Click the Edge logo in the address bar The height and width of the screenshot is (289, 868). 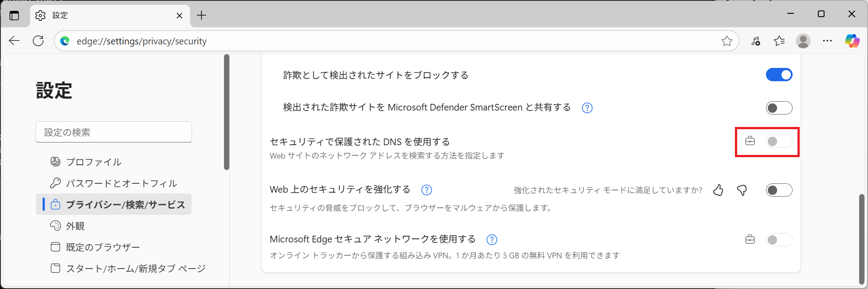65,41
